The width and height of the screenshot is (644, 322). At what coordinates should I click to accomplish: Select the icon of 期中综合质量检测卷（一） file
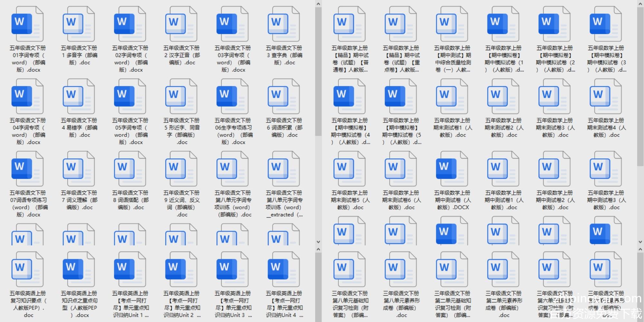[452, 24]
